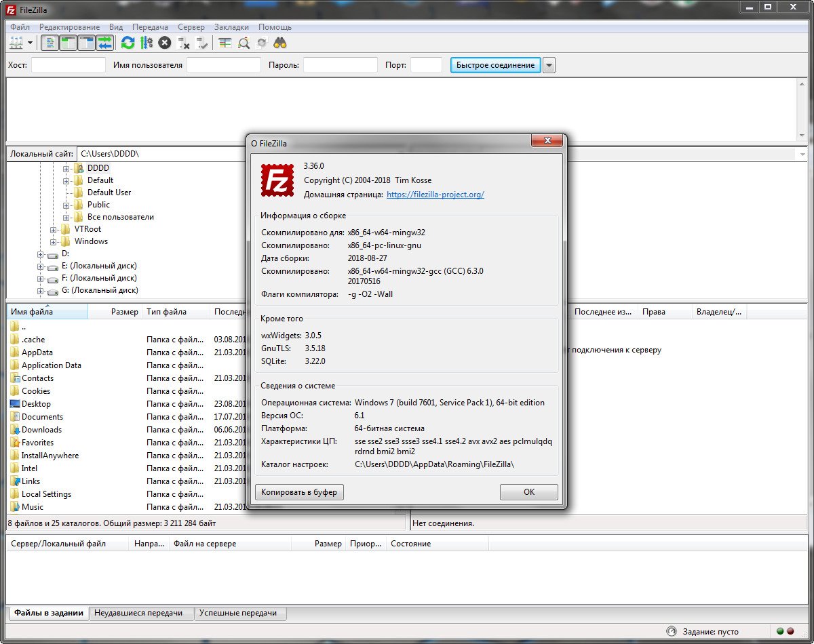Toggle the message log display
The image size is (814, 644).
50,43
